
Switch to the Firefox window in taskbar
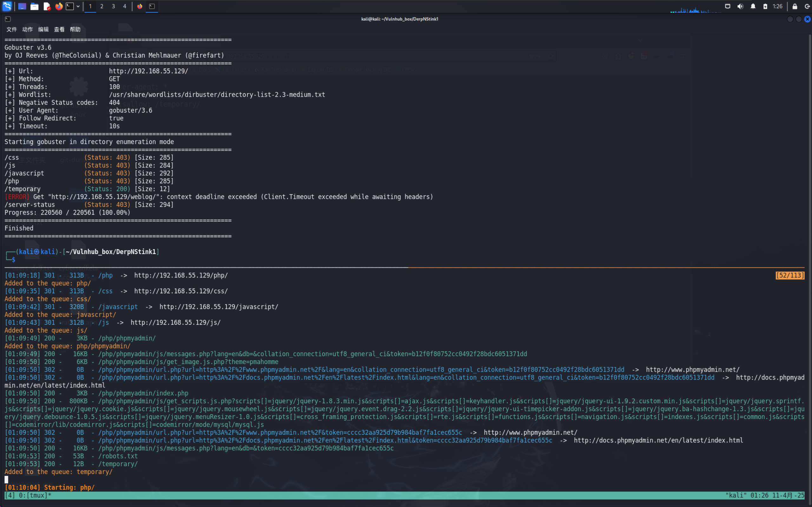click(x=140, y=6)
